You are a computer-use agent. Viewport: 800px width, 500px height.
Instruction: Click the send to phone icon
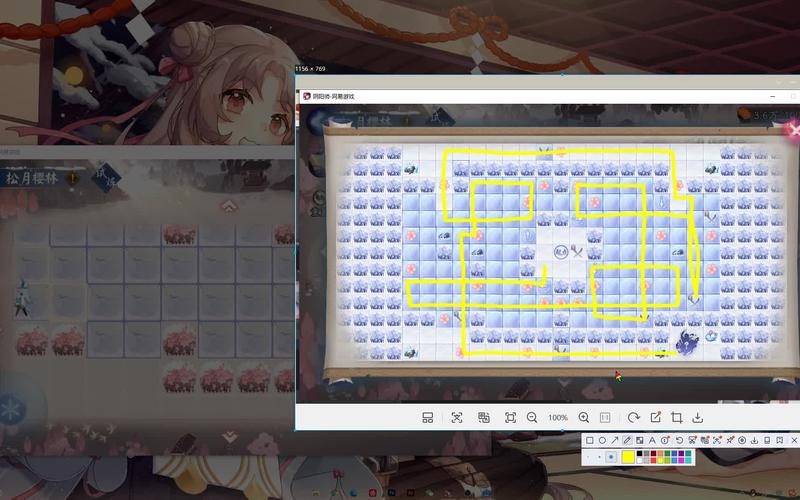767,440
